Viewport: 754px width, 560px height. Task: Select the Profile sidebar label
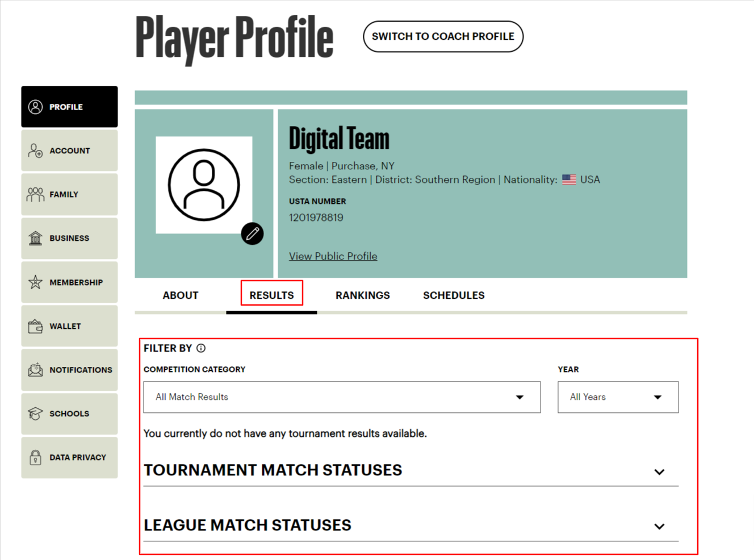66,107
